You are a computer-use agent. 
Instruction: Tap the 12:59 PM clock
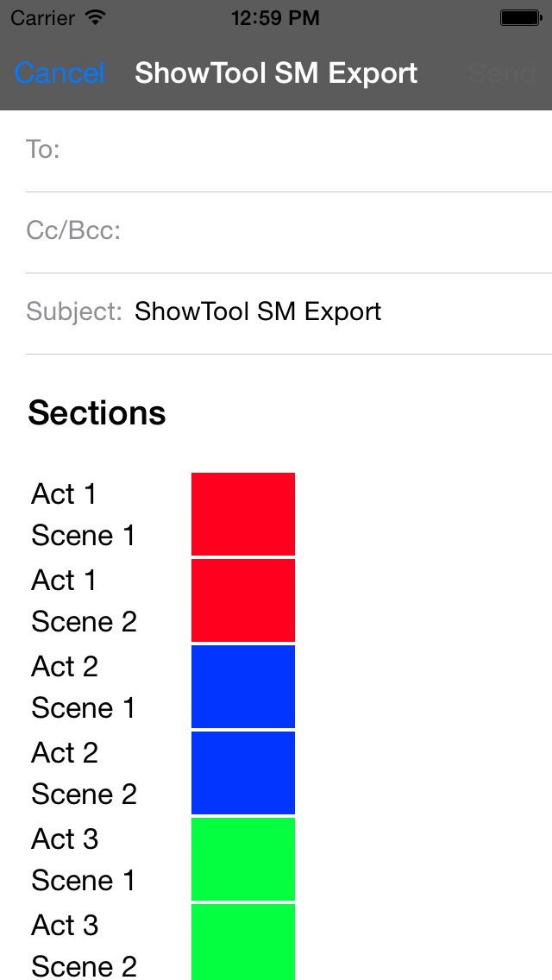coord(275,18)
